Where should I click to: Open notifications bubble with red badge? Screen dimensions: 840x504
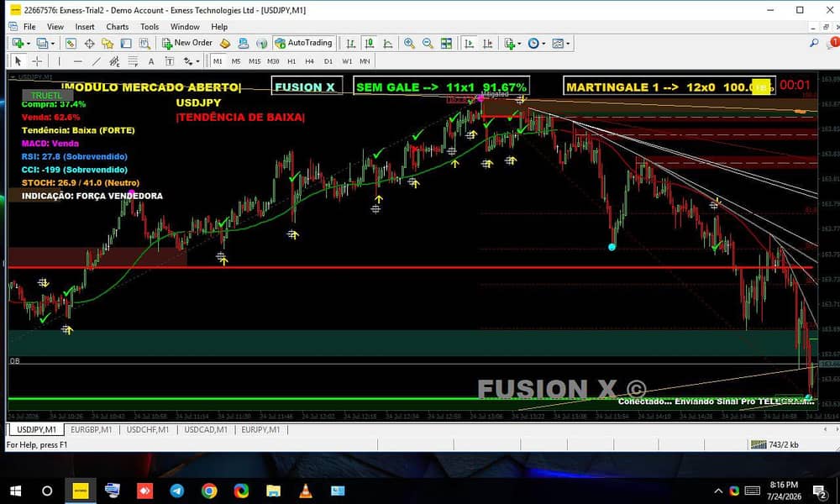pyautogui.click(x=833, y=42)
